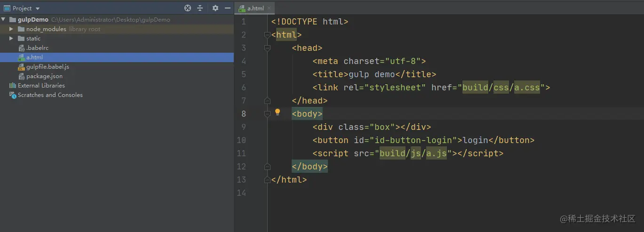Click the charset="utf-8" meta line
The height and width of the screenshot is (232, 644).
pyautogui.click(x=369, y=61)
